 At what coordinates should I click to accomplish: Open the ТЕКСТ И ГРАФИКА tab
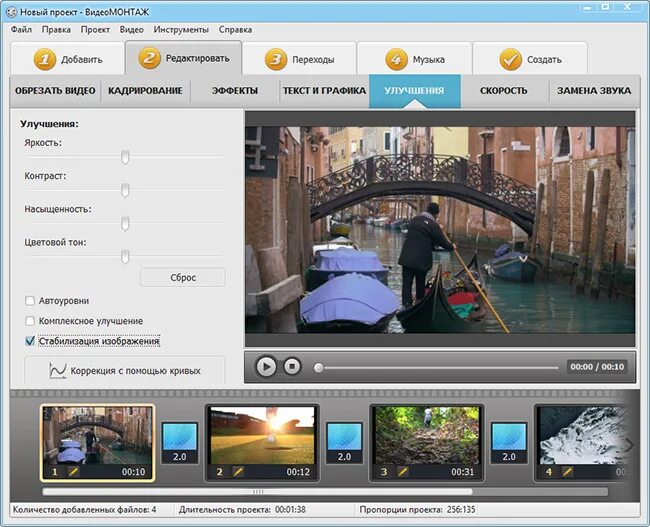[x=324, y=90]
